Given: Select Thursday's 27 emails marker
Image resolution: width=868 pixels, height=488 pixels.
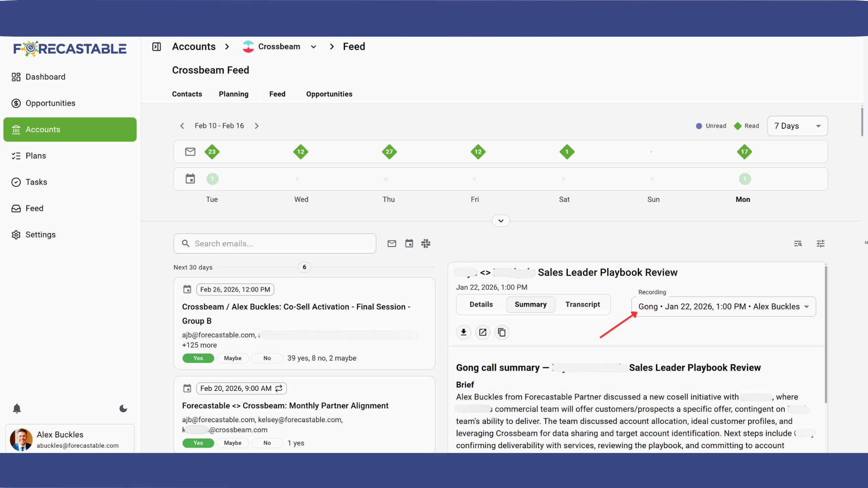Looking at the screenshot, I should tap(389, 152).
